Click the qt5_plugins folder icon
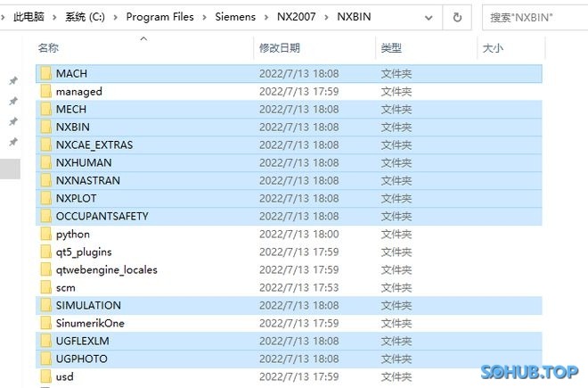 (45, 252)
